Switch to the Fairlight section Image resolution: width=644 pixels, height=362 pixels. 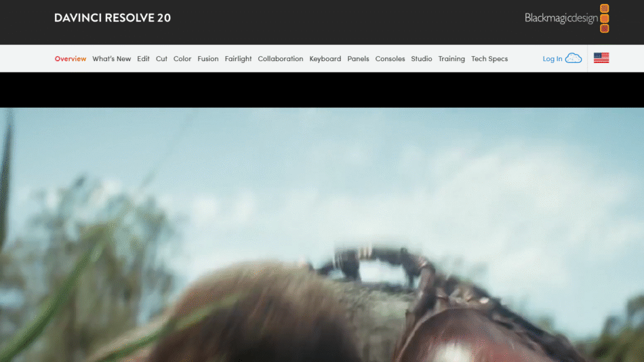[238, 59]
